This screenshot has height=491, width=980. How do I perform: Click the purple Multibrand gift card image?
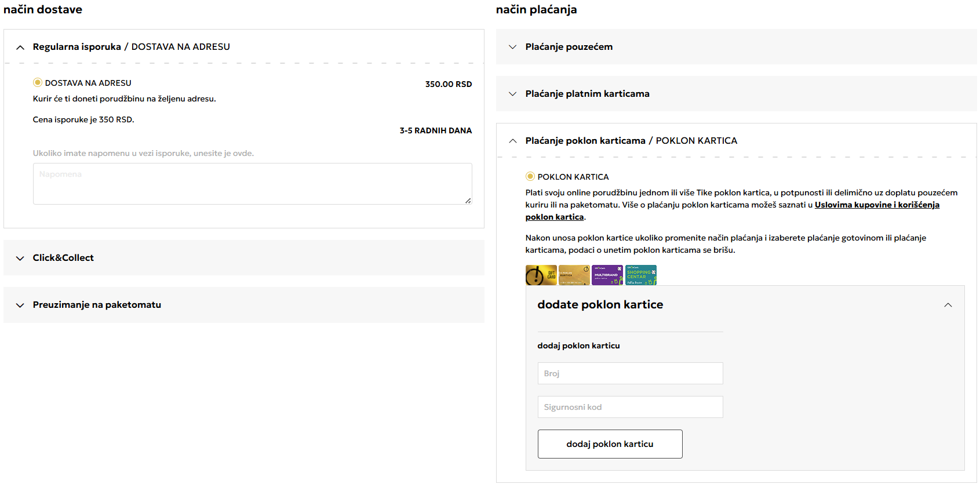(x=607, y=275)
